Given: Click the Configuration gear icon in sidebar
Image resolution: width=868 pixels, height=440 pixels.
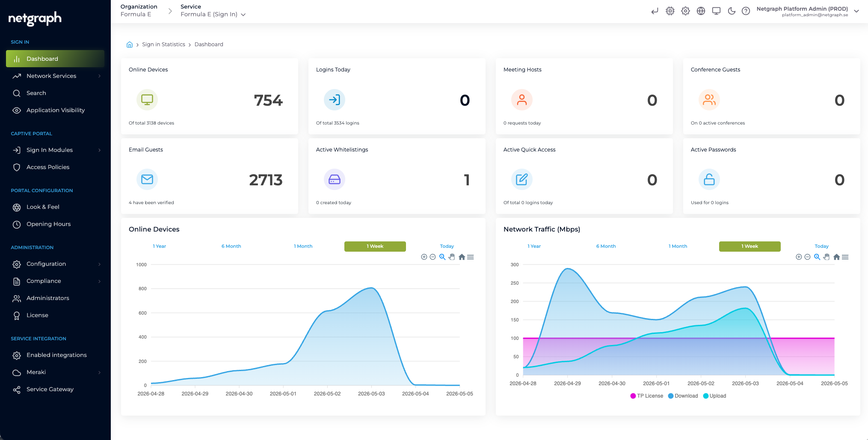Looking at the screenshot, I should pos(17,264).
